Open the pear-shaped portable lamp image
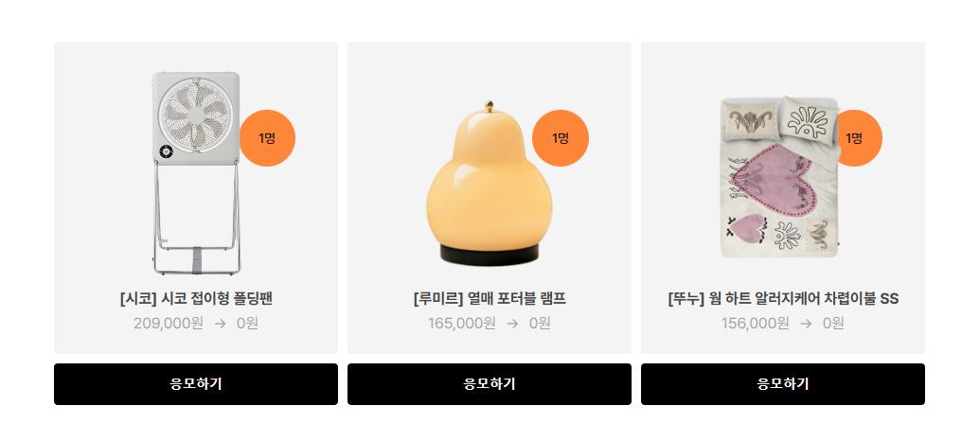This screenshot has height=441, width=980. tap(490, 183)
